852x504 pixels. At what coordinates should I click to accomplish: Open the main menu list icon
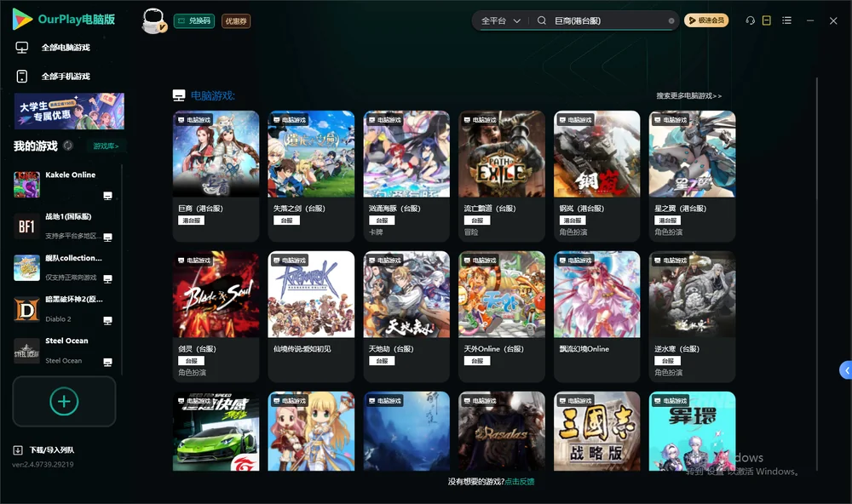(786, 20)
